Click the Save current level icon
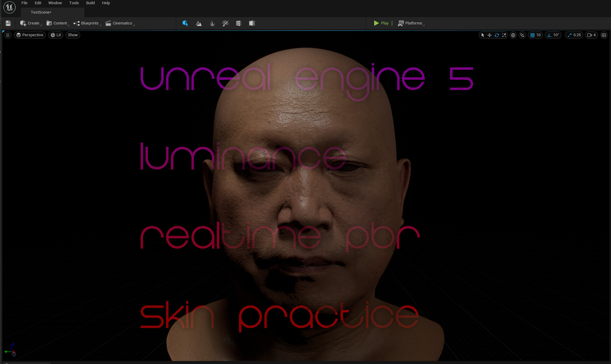The width and height of the screenshot is (611, 364). (8, 23)
